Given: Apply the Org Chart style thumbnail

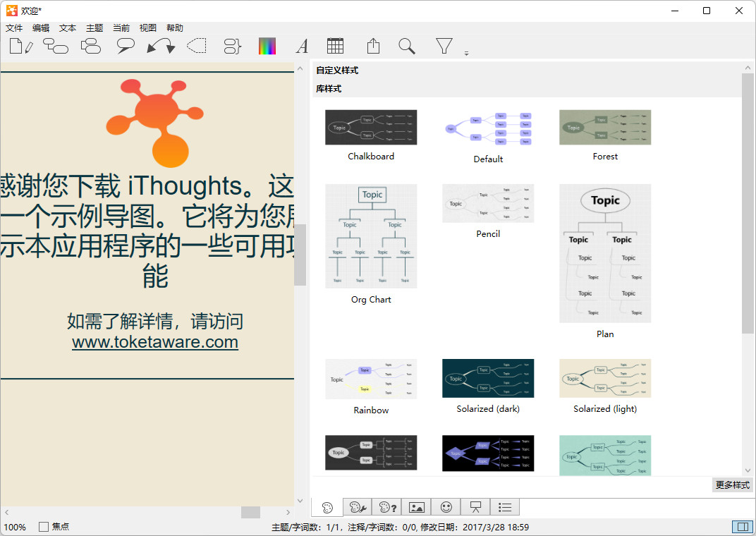Looking at the screenshot, I should [x=371, y=236].
